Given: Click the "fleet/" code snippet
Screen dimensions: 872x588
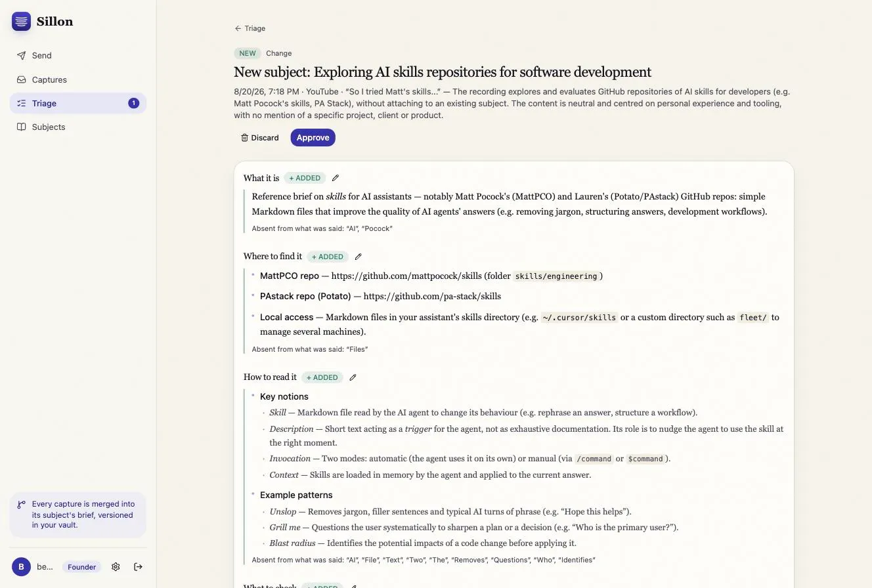Looking at the screenshot, I should pyautogui.click(x=752, y=318).
